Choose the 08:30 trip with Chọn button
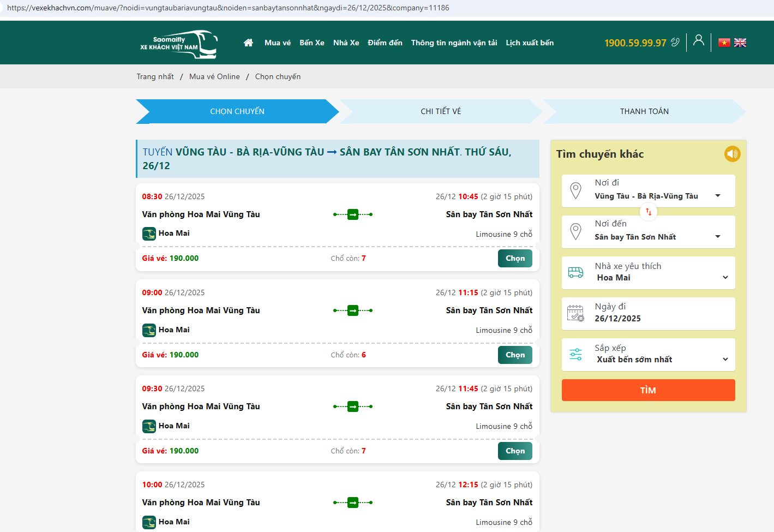 514,259
